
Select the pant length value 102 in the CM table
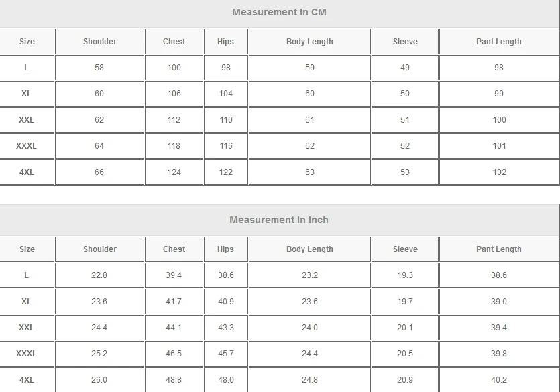pos(499,172)
